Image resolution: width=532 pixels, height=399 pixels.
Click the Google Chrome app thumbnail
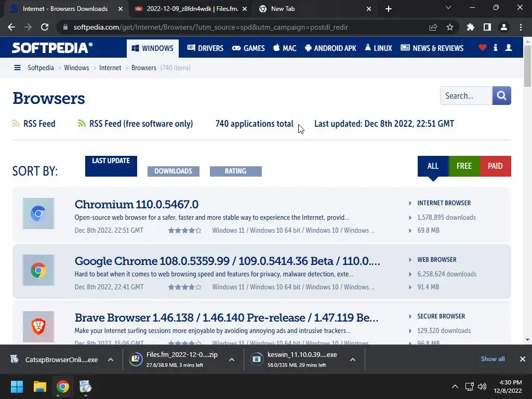tap(38, 270)
